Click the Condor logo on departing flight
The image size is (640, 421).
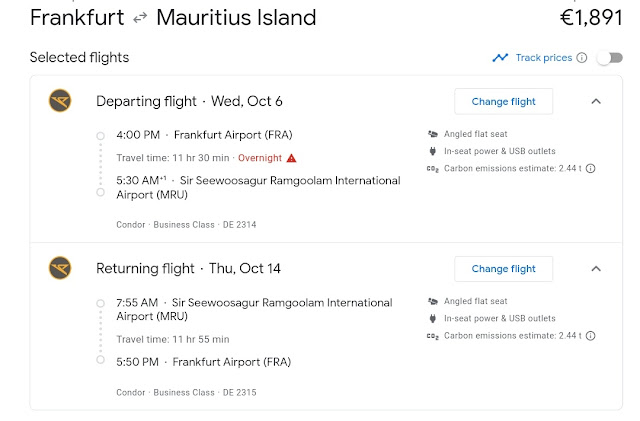[x=59, y=101]
